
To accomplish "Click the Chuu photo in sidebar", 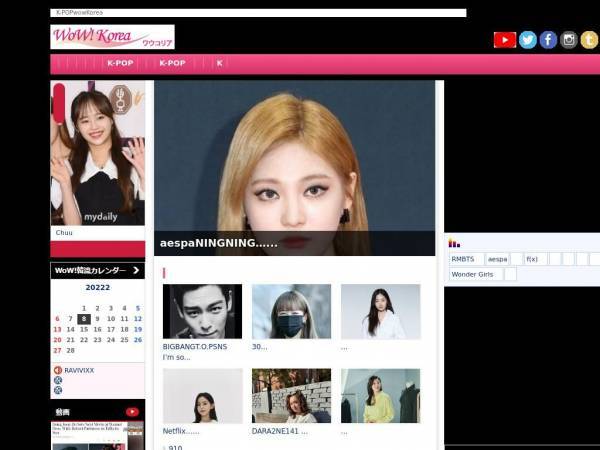I will pyautogui.click(x=98, y=153).
